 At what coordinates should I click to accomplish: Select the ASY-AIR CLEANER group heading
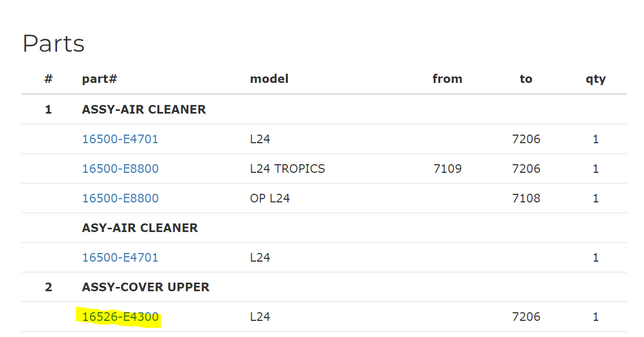[140, 228]
